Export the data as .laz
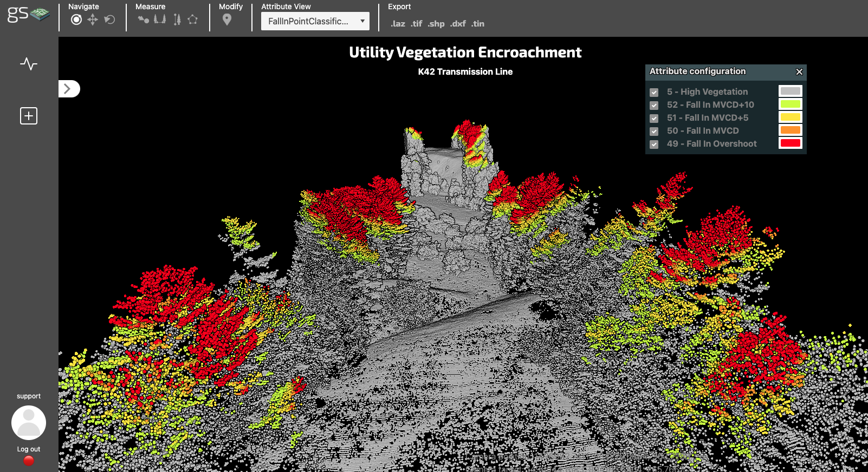Screen dimensions: 868x472 point(398,24)
